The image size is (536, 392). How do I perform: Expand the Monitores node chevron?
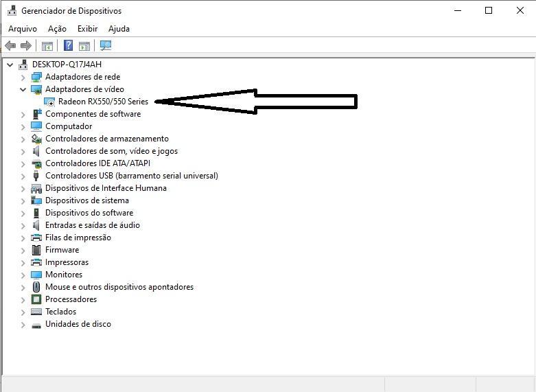(23, 275)
